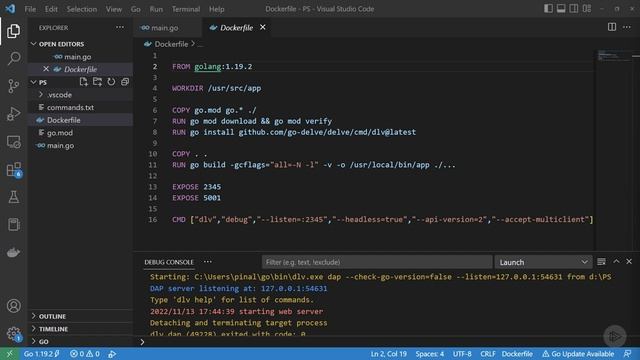The height and width of the screenshot is (360, 640).
Task: Create a new folder in PS folder
Action: click(97, 82)
